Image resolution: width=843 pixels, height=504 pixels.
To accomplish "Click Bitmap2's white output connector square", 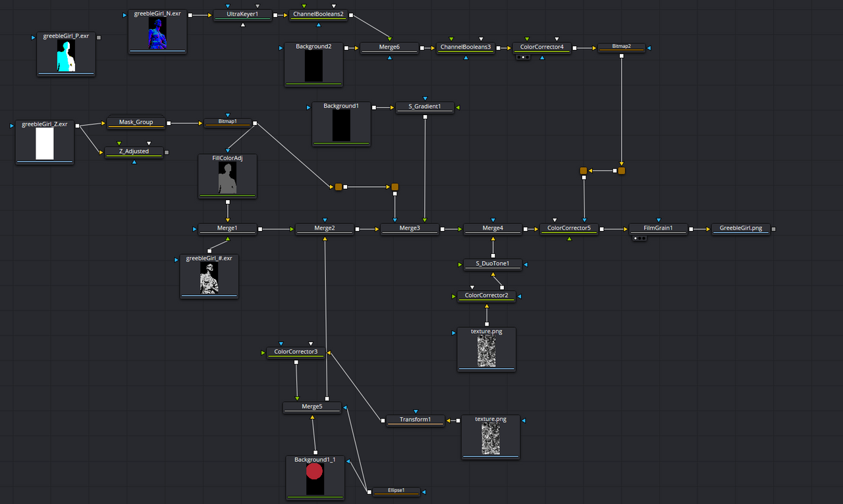I will (622, 55).
